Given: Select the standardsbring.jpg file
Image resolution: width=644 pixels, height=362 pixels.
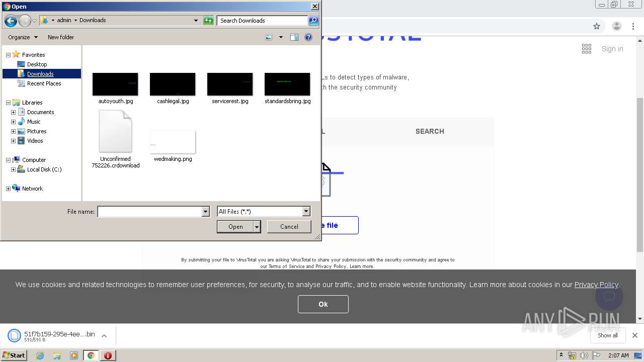Looking at the screenshot, I should click(x=287, y=88).
